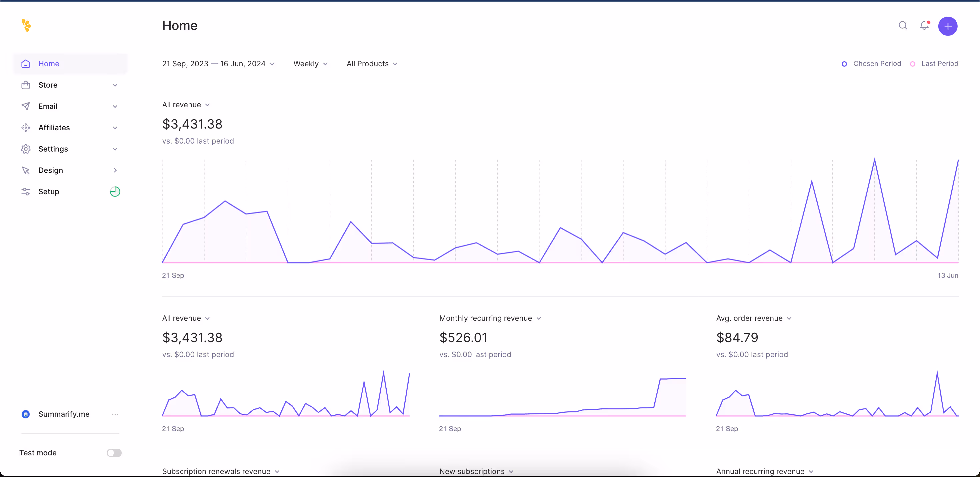Click the purple plus button

coord(947,26)
